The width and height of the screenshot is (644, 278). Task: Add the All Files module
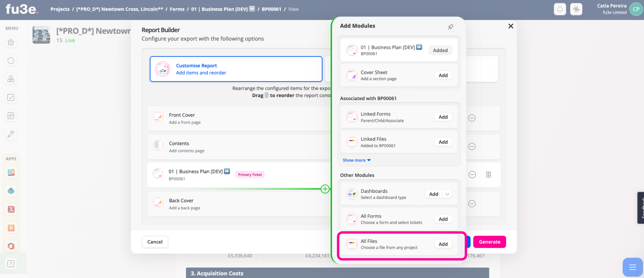point(443,244)
